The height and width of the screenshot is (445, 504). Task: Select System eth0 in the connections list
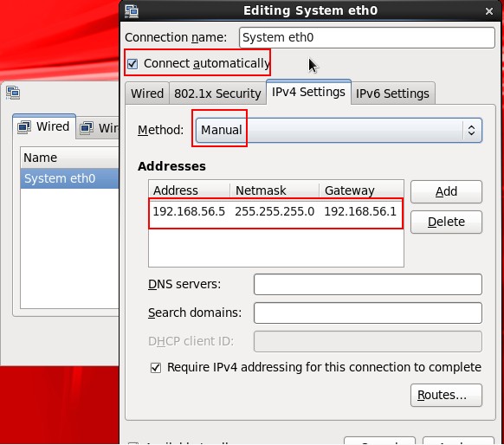(70, 178)
